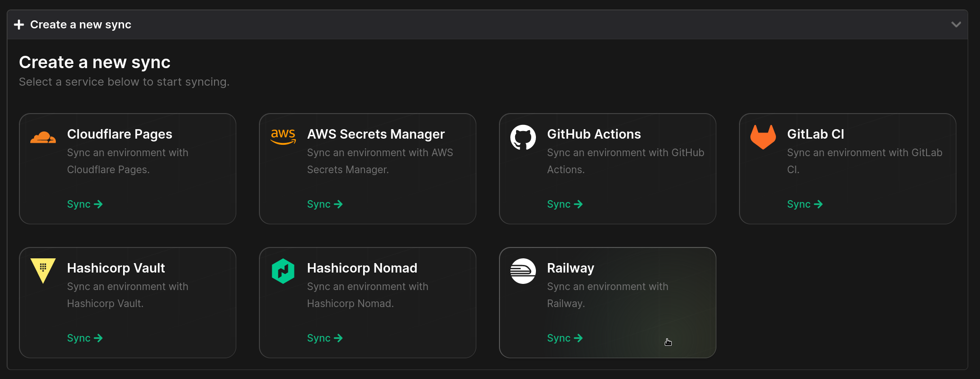The image size is (980, 379).
Task: Begin GitLab CI sync via Sync link
Action: click(805, 204)
